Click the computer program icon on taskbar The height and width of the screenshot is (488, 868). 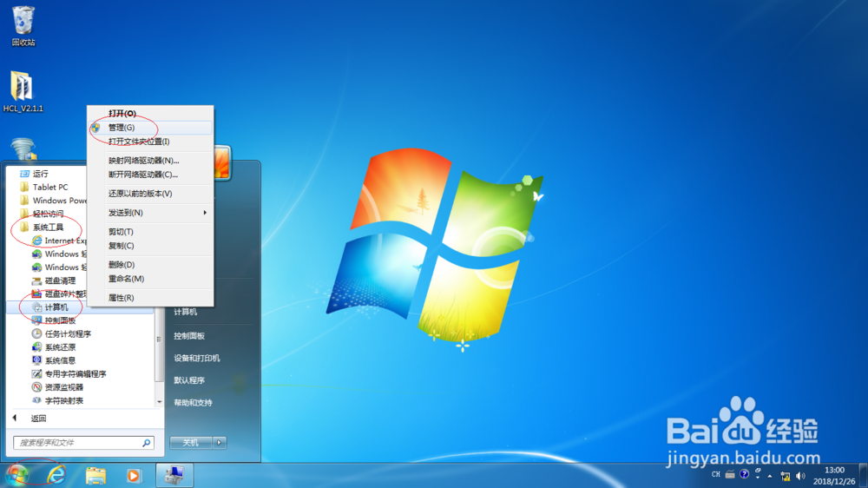pos(174,475)
